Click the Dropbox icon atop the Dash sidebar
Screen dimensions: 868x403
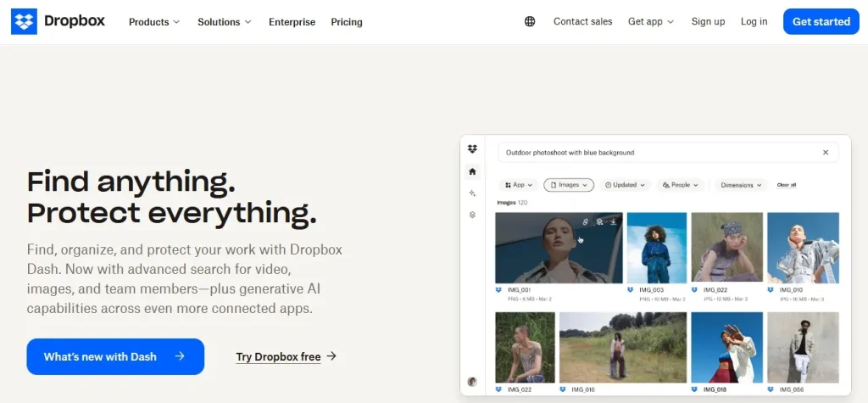pyautogui.click(x=472, y=148)
